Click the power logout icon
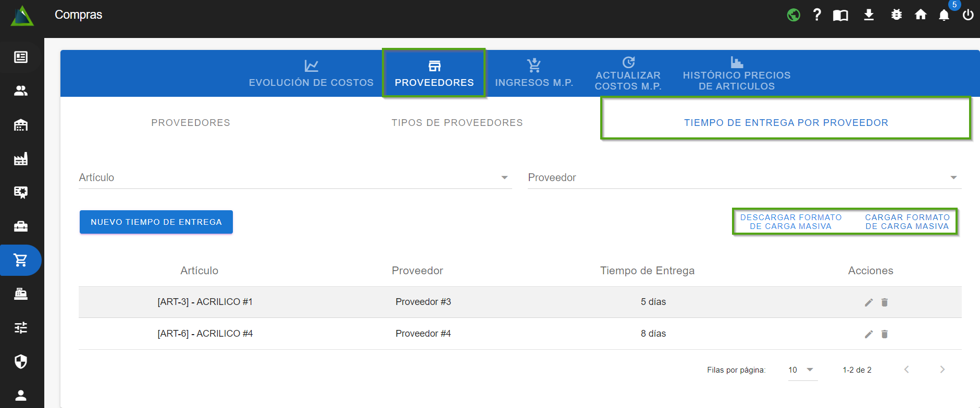 (968, 15)
